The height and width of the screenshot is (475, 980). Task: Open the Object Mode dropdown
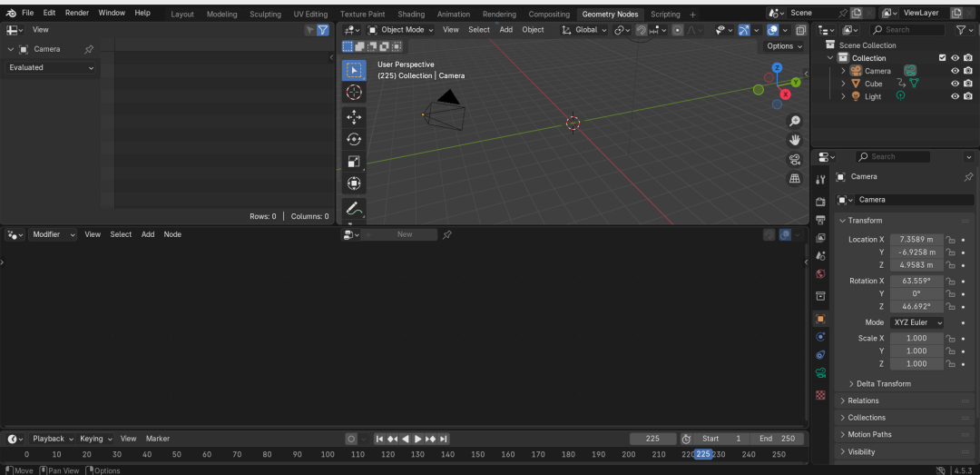pos(401,30)
